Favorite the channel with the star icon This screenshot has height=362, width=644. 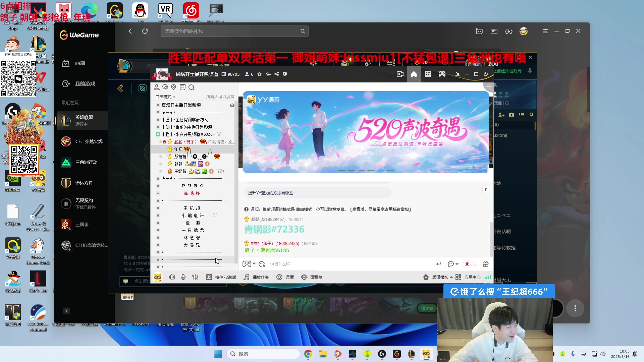click(259, 74)
